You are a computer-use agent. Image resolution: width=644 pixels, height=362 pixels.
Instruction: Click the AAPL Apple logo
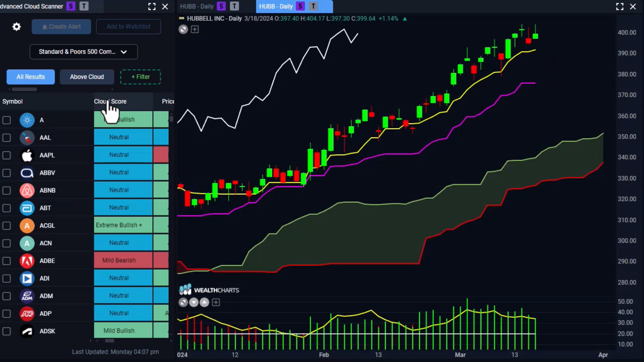point(27,155)
